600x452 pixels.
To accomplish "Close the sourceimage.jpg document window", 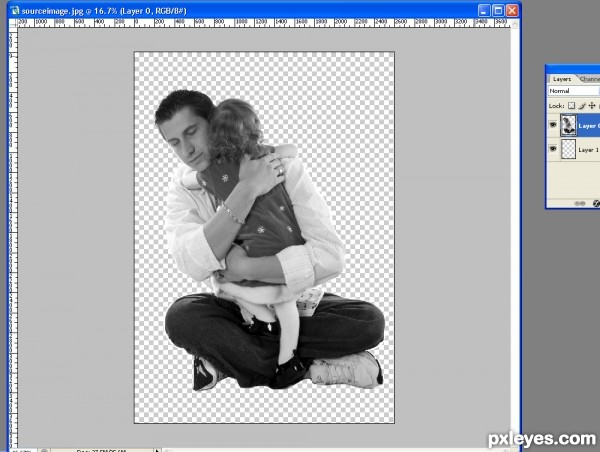I will point(512,10).
